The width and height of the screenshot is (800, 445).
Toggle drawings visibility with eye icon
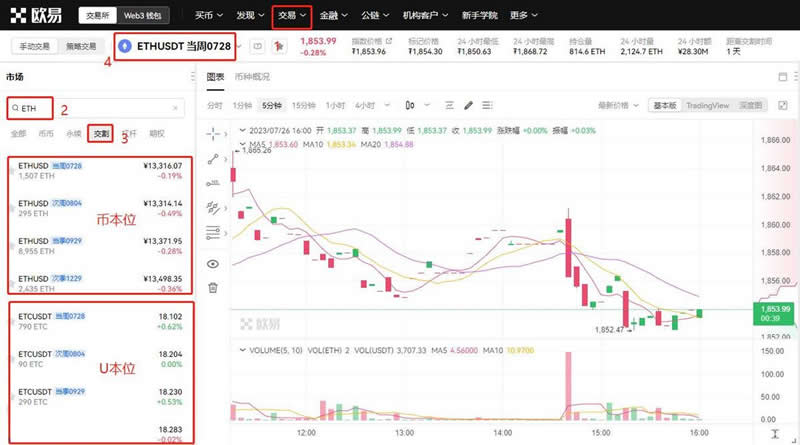[212, 263]
